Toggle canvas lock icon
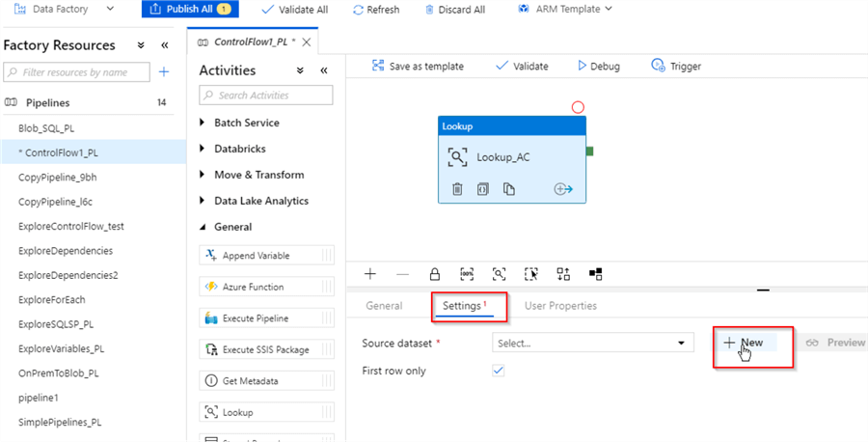Viewport: 868px width, 442px height. pos(435,274)
